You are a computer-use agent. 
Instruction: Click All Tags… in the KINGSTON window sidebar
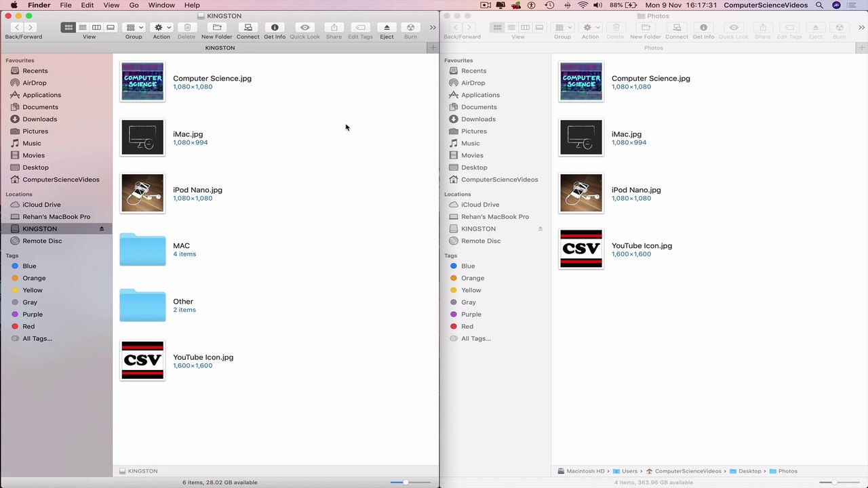pos(37,339)
